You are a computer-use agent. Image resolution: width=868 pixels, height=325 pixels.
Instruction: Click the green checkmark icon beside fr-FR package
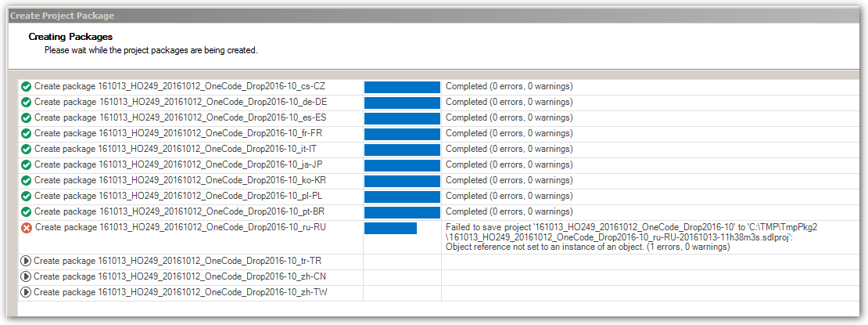[26, 133]
